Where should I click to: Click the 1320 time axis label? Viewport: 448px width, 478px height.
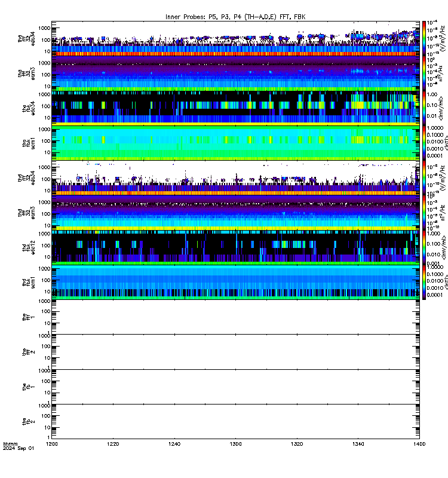pyautogui.click(x=297, y=444)
